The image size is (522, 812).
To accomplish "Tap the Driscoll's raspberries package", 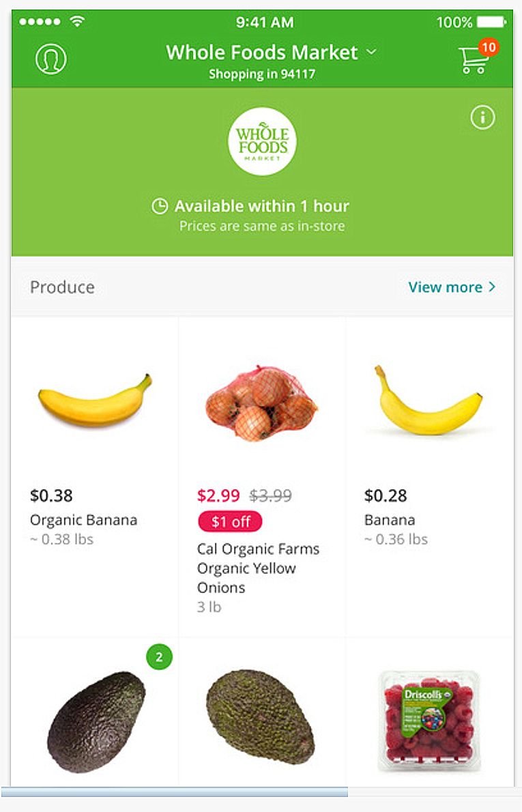I will click(x=429, y=720).
